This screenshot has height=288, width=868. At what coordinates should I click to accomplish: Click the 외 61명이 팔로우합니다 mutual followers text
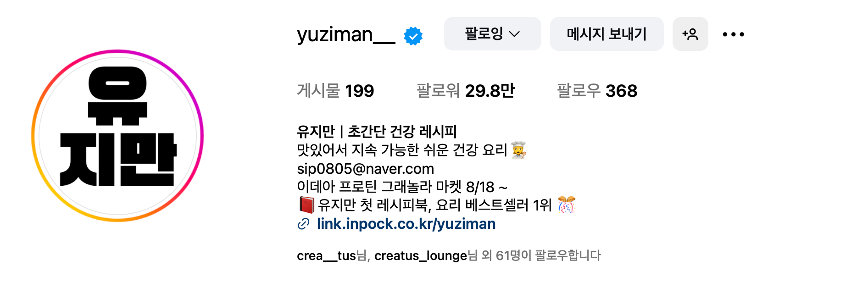click(x=541, y=255)
